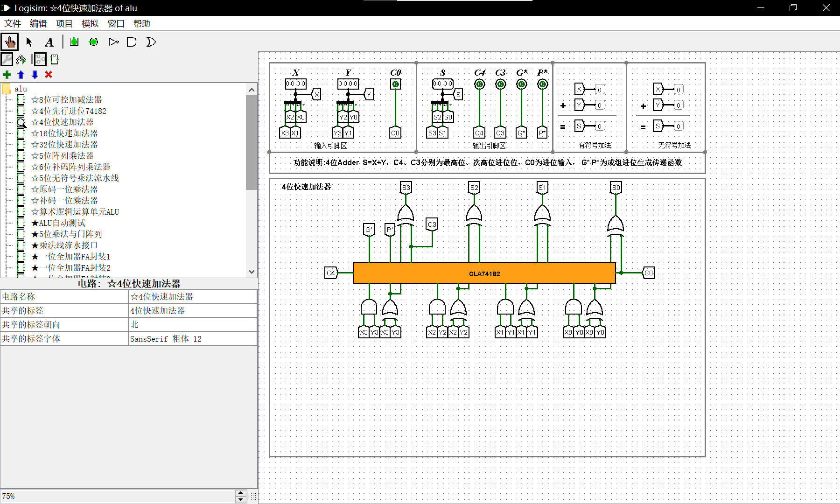Click the G* output pin indicator
This screenshot has width=840, height=504.
click(521, 84)
